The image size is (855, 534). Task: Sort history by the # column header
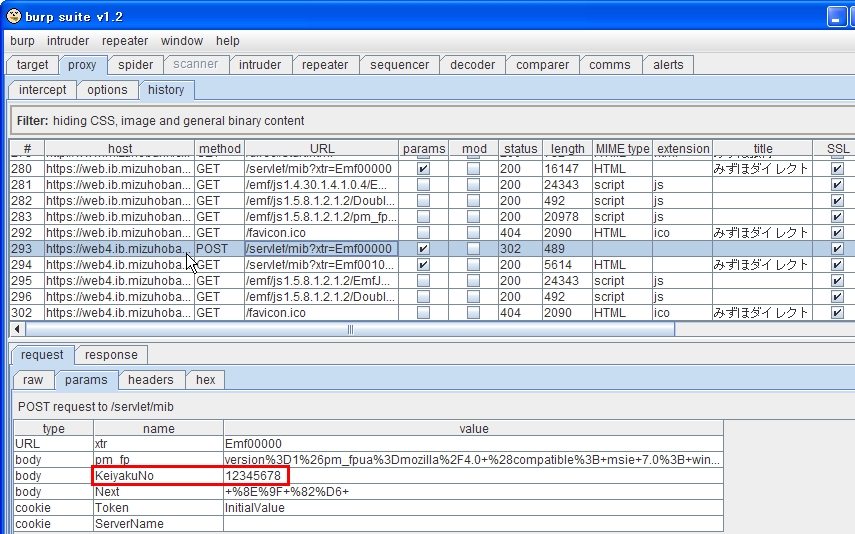pyautogui.click(x=27, y=149)
